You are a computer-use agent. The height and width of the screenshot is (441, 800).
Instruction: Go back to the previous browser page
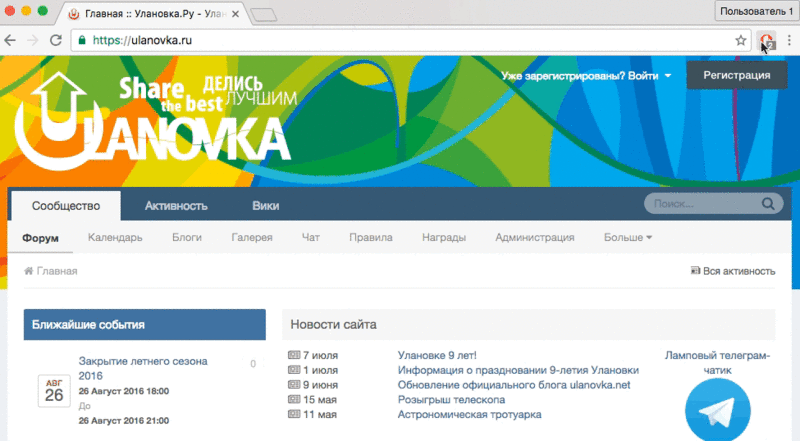click(10, 40)
